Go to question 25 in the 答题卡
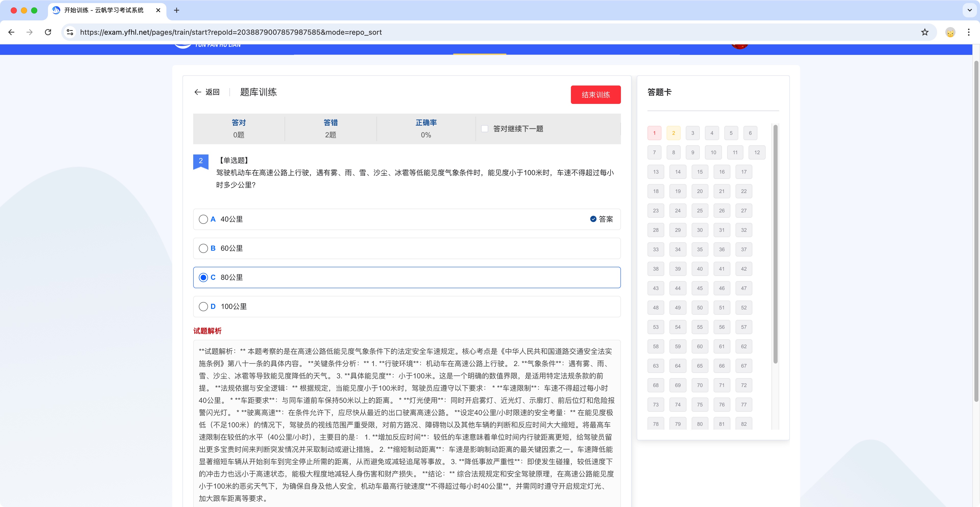The image size is (980, 507). [700, 211]
